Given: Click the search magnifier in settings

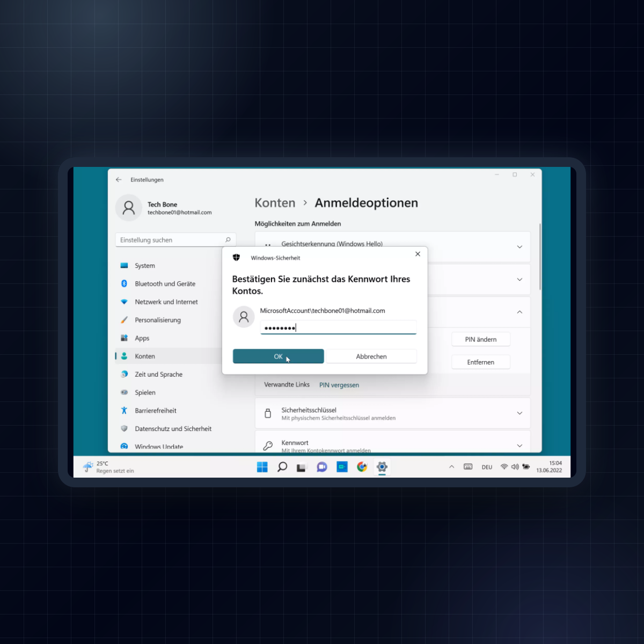Looking at the screenshot, I should tap(228, 240).
